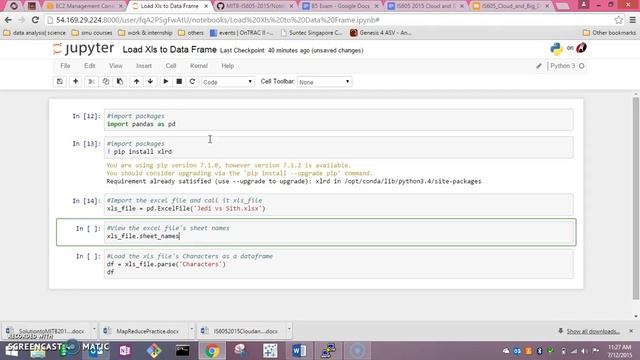Switch to the EC2 Management Console tab
The image size is (640, 360).
84,6
